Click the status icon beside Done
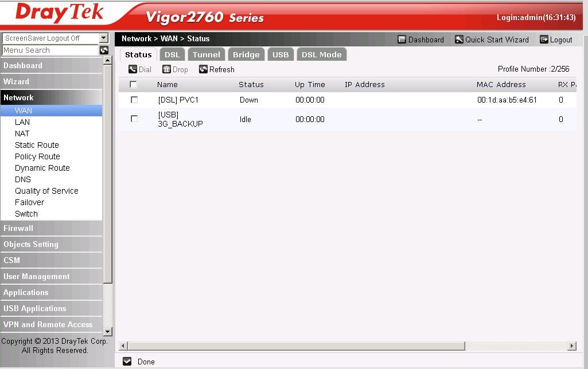The height and width of the screenshot is (369, 588). 127,362
